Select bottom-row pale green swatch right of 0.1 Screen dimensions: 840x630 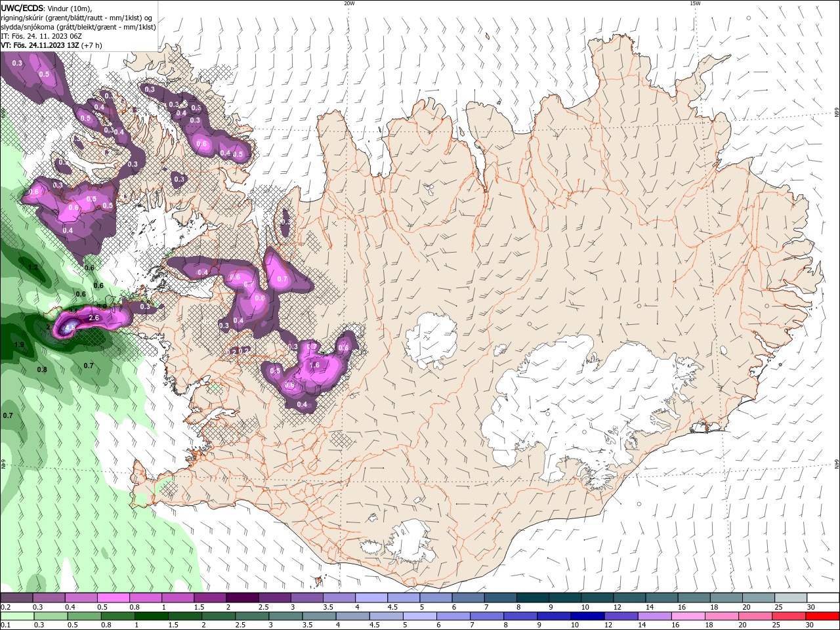point(16,616)
